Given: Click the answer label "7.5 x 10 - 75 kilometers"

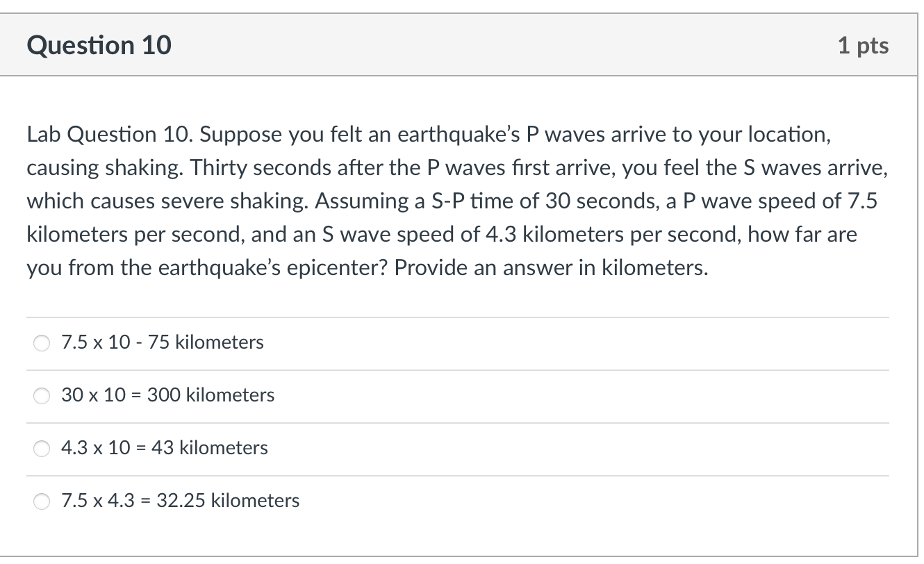Looking at the screenshot, I should click(x=163, y=342).
